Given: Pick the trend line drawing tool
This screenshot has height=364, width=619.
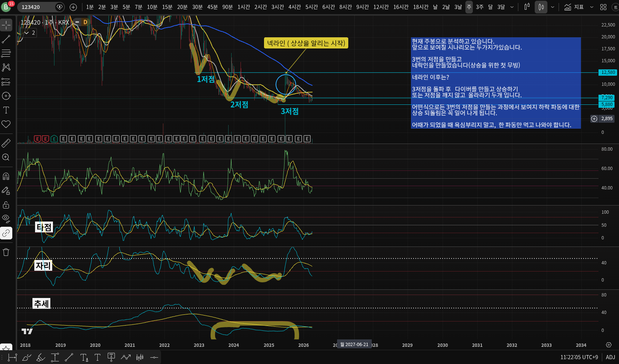Looking at the screenshot, I should pyautogui.click(x=6, y=39).
